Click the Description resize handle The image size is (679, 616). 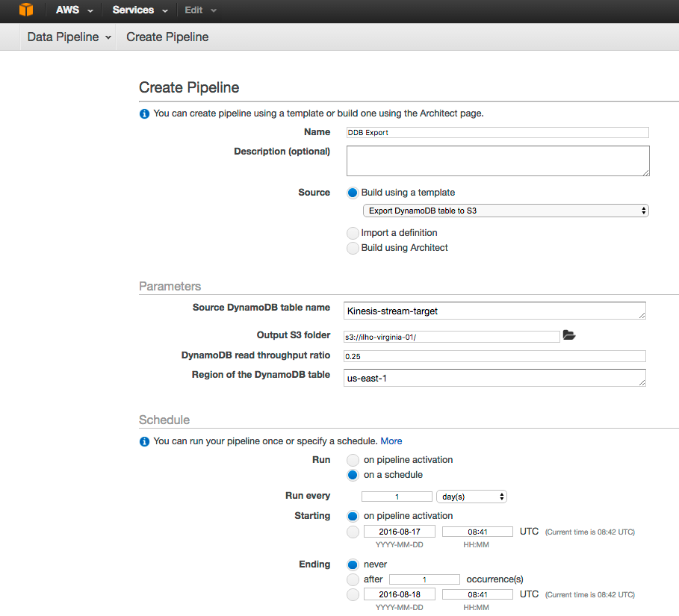tap(645, 172)
